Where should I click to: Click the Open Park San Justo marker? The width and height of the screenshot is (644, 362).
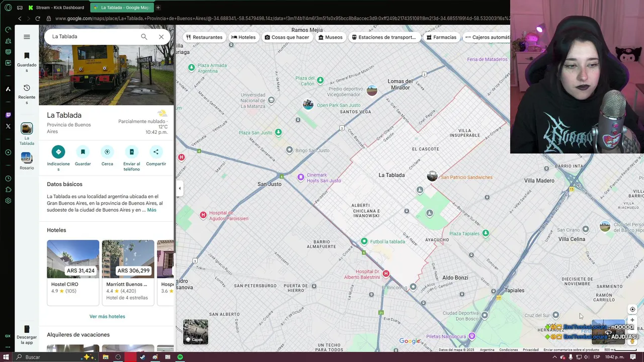(308, 105)
